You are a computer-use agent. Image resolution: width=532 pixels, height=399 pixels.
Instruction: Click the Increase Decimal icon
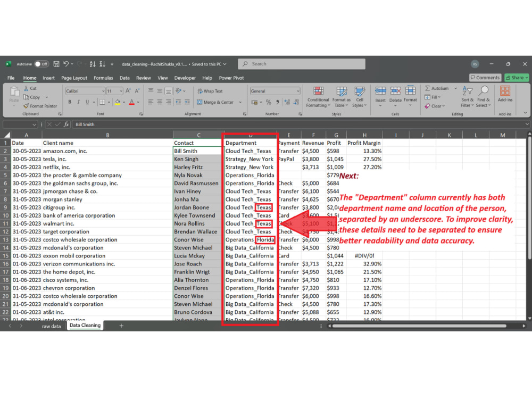287,102
